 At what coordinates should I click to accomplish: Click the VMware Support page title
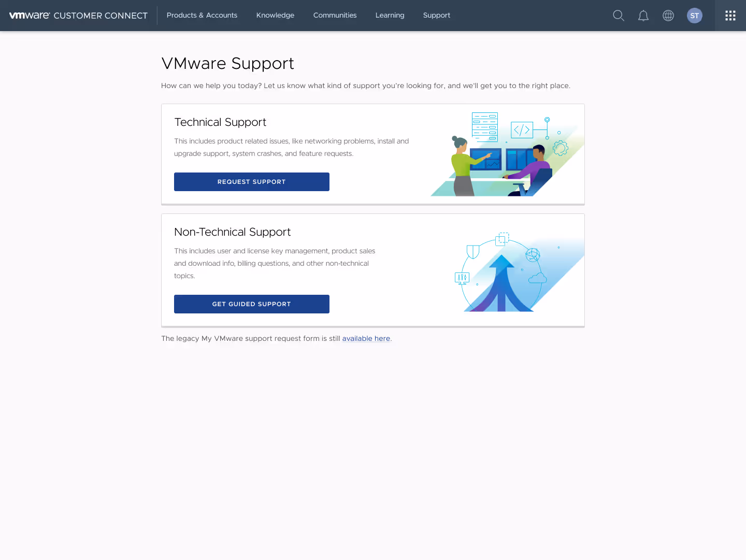click(227, 63)
